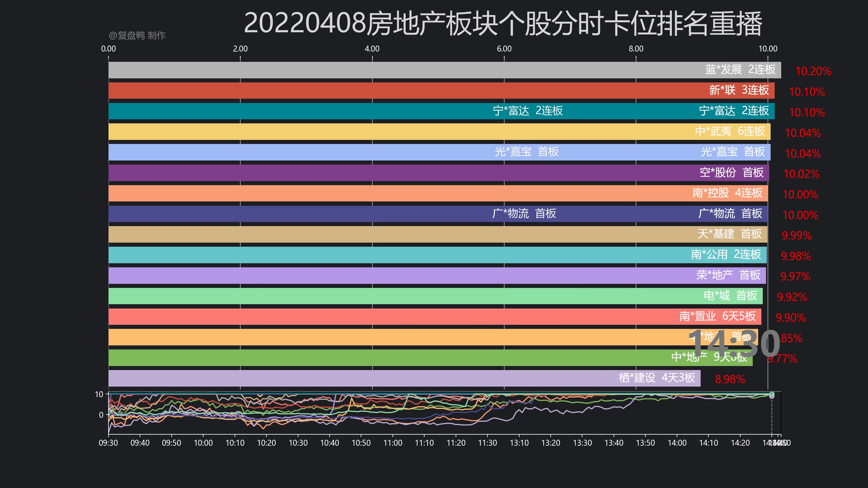The width and height of the screenshot is (868, 488).
Task: Click the 14:00 time label on timeline
Action: (x=677, y=442)
